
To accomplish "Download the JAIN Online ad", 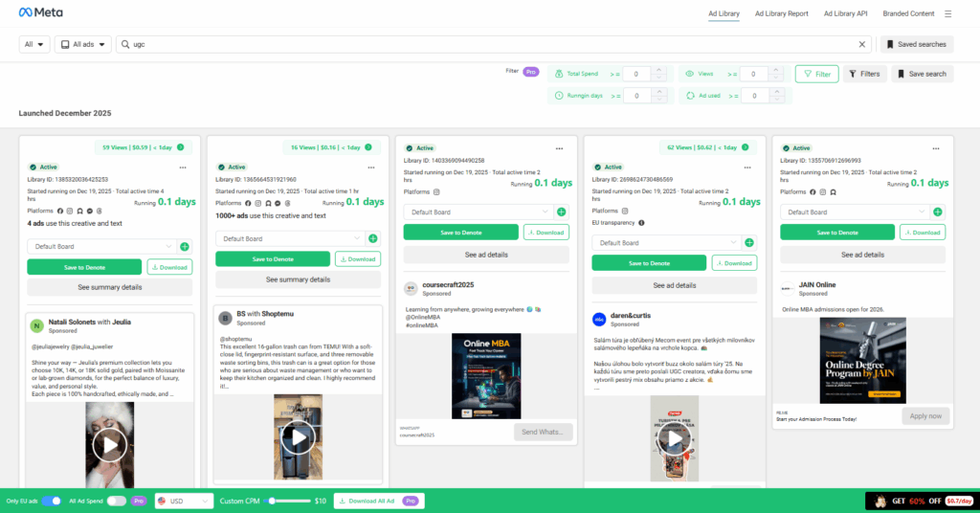I will (x=923, y=233).
